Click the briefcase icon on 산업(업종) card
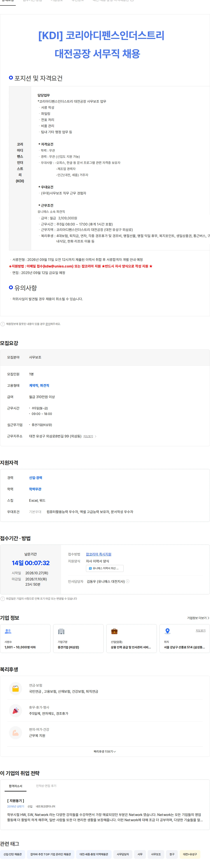 click(x=114, y=631)
